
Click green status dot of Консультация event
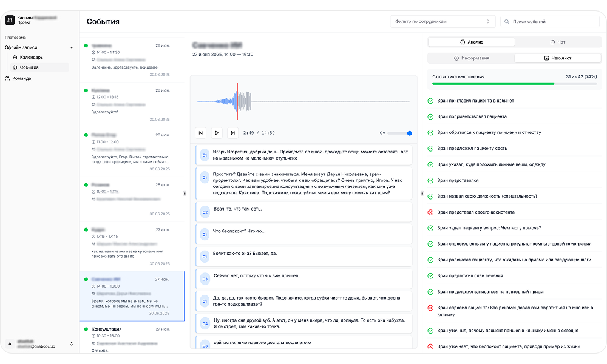pyautogui.click(x=86, y=329)
